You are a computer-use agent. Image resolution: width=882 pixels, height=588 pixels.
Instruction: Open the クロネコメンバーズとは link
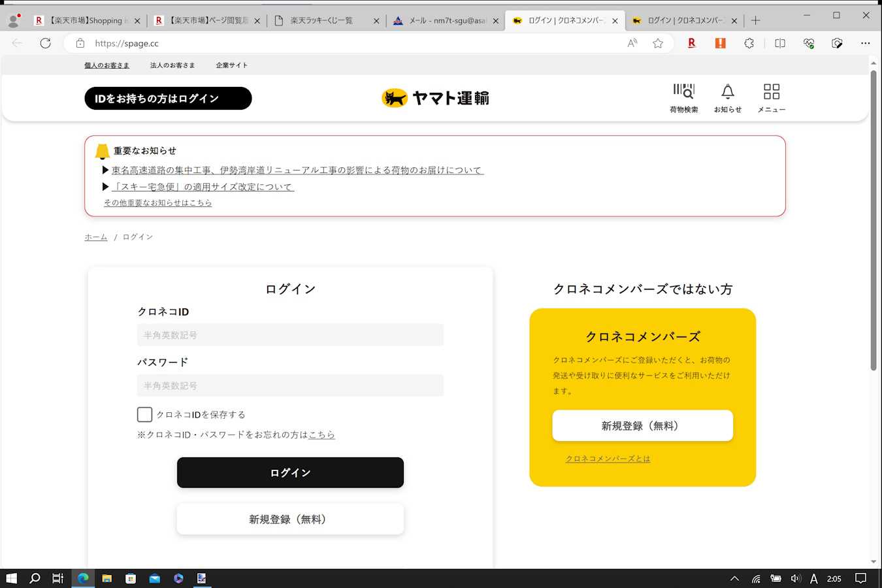point(608,459)
